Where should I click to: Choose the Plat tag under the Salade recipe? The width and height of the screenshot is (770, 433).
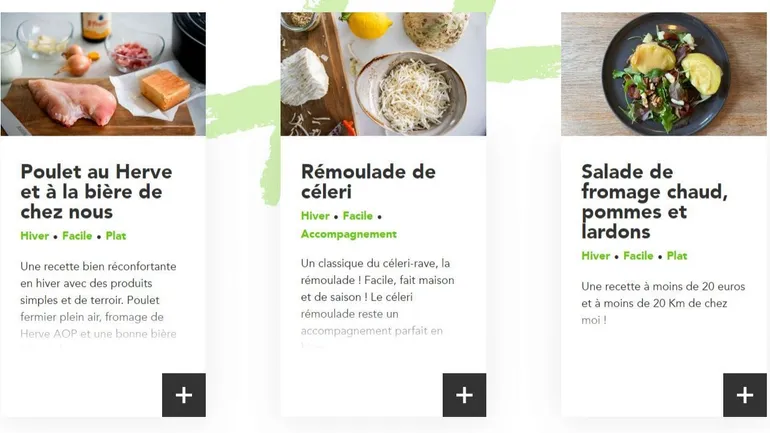677,256
